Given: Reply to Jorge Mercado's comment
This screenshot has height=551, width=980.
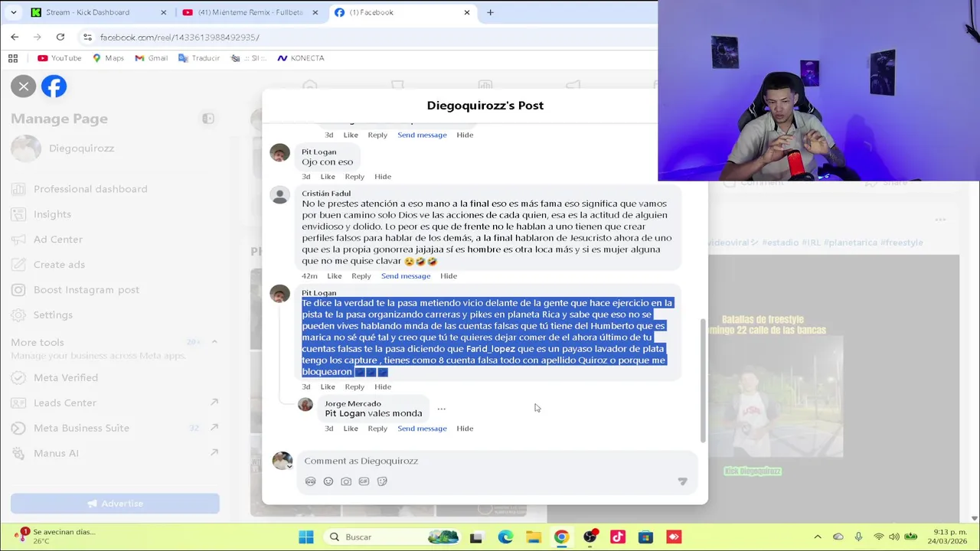Looking at the screenshot, I should click(x=377, y=429).
